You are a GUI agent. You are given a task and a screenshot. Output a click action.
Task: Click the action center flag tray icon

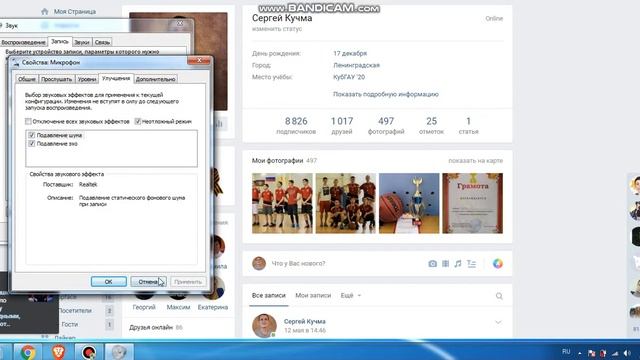point(591,353)
